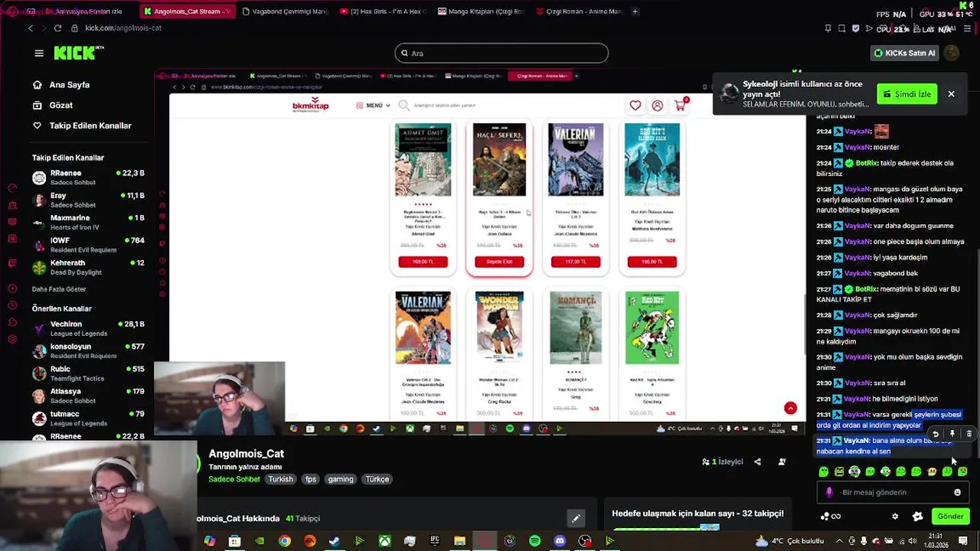
Task: Open Google Chrome from the taskbar
Action: 284,541
